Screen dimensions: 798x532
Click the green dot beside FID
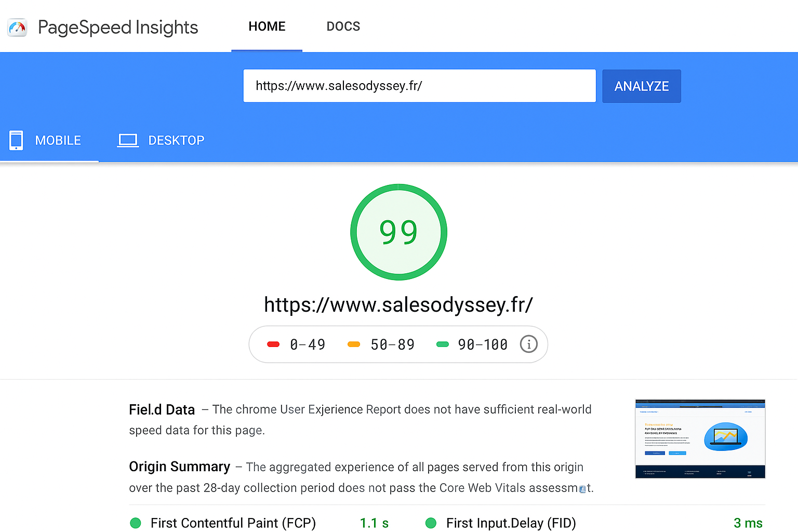pyautogui.click(x=431, y=523)
